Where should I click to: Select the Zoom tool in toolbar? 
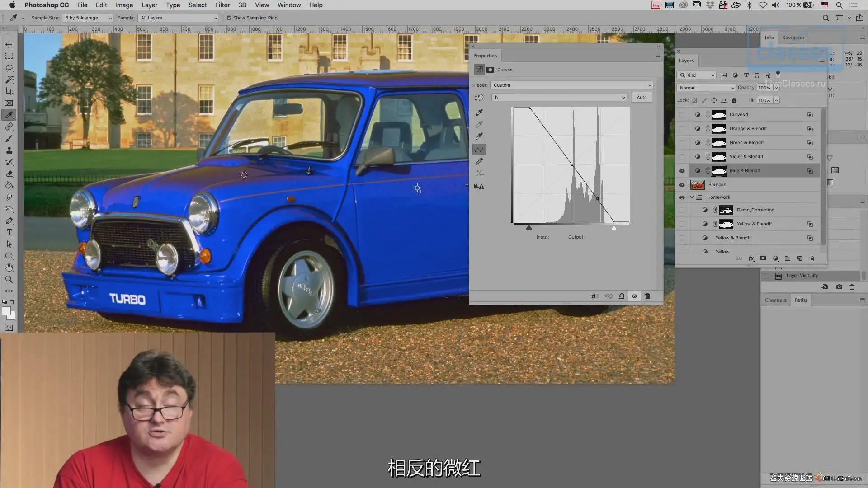tap(9, 279)
